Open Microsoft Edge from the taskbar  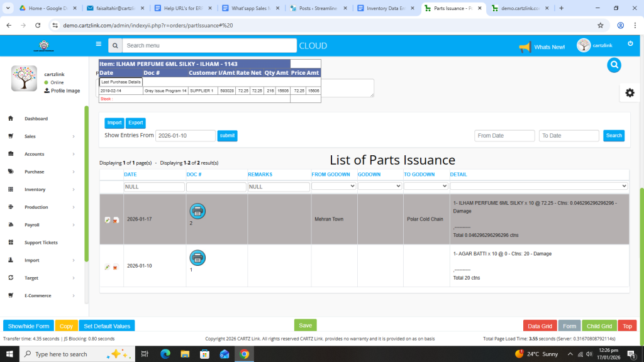(x=165, y=354)
